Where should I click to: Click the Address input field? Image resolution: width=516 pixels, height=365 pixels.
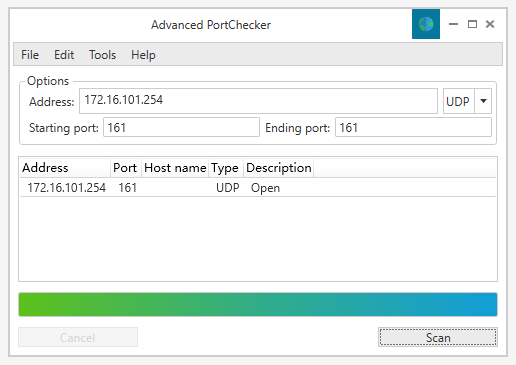tap(258, 101)
